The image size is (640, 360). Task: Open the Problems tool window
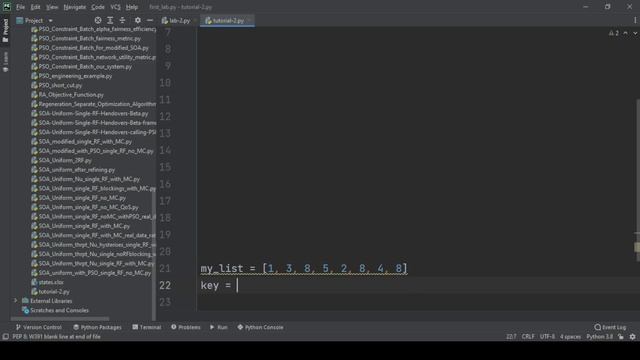click(186, 327)
